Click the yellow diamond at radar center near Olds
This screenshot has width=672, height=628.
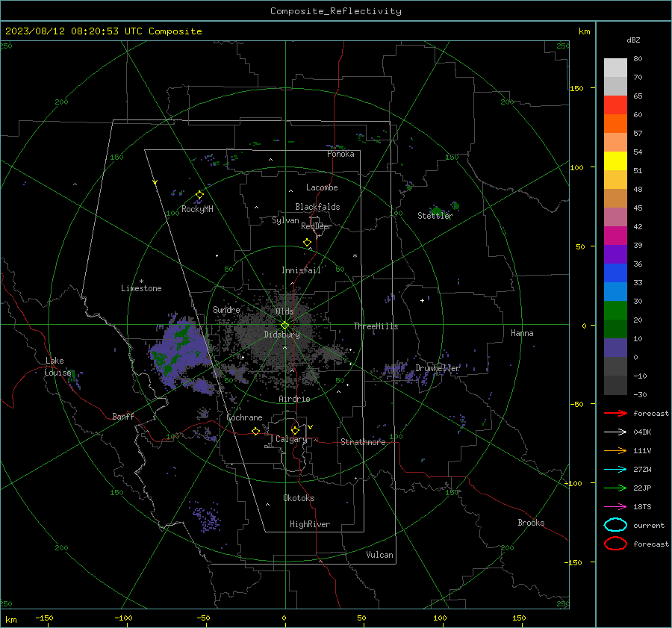285,326
